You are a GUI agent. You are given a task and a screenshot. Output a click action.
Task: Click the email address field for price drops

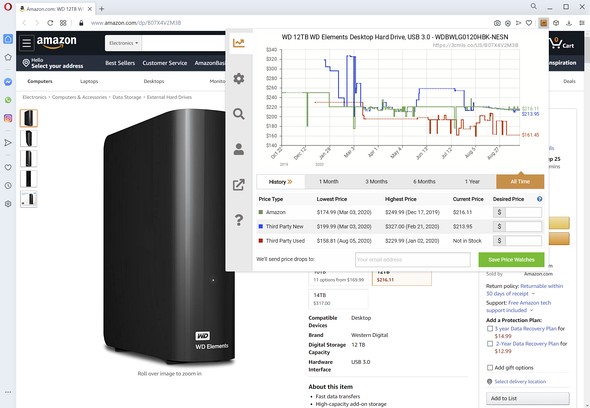[412, 260]
